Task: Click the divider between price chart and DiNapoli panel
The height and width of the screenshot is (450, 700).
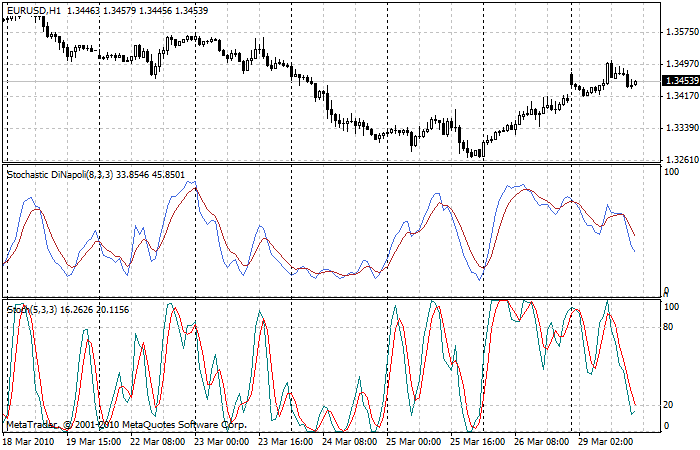Action: [330, 164]
